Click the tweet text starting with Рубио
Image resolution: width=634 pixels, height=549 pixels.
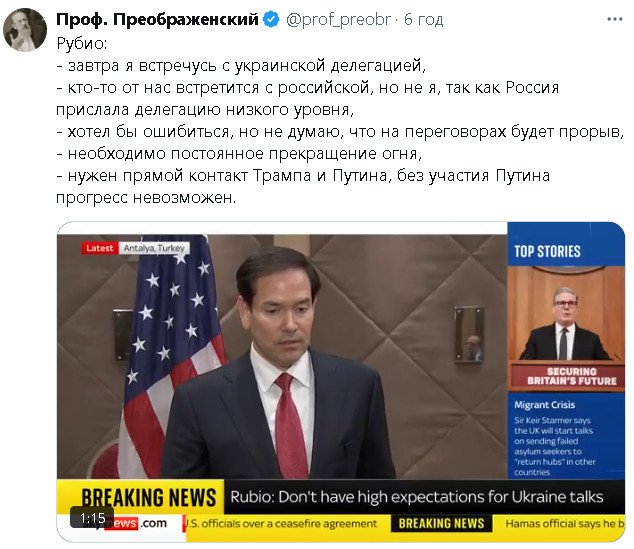click(340, 120)
